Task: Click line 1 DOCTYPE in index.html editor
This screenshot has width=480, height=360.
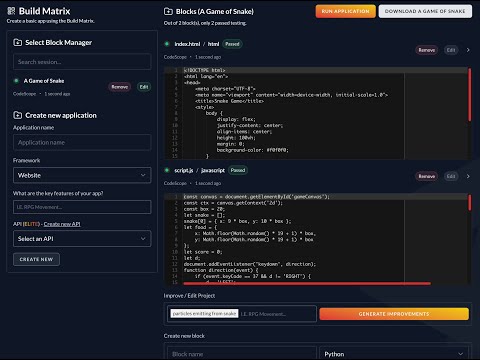Action: click(204, 70)
